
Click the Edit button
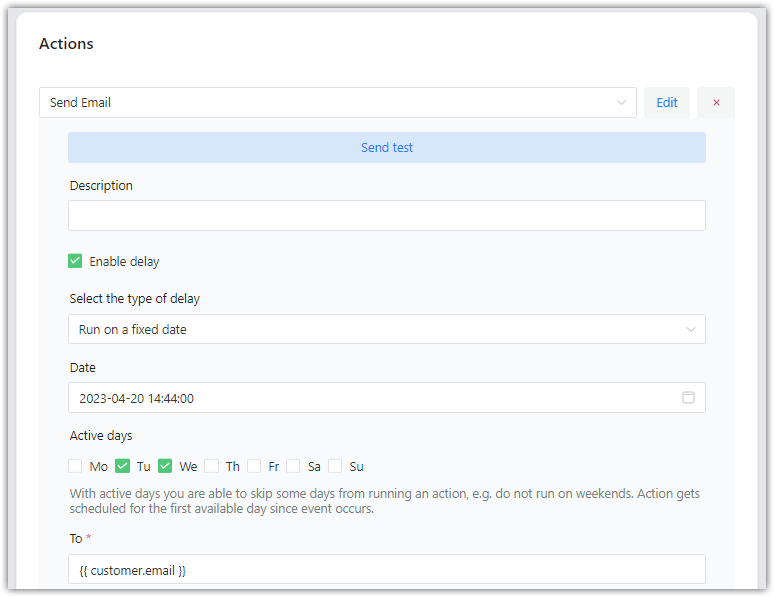[x=667, y=103]
